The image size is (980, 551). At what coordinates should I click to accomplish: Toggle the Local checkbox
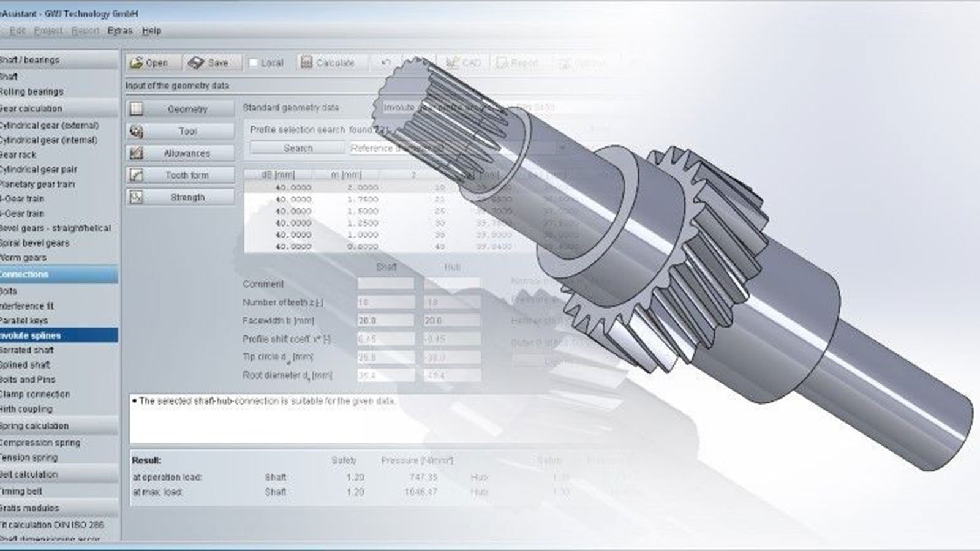coord(254,62)
